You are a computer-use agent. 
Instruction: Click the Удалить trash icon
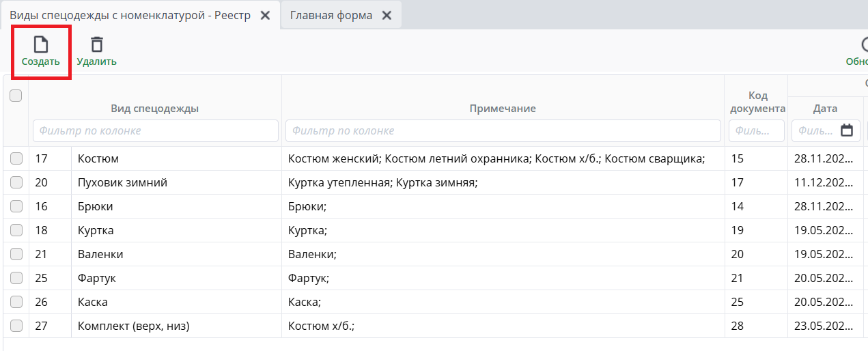[97, 45]
